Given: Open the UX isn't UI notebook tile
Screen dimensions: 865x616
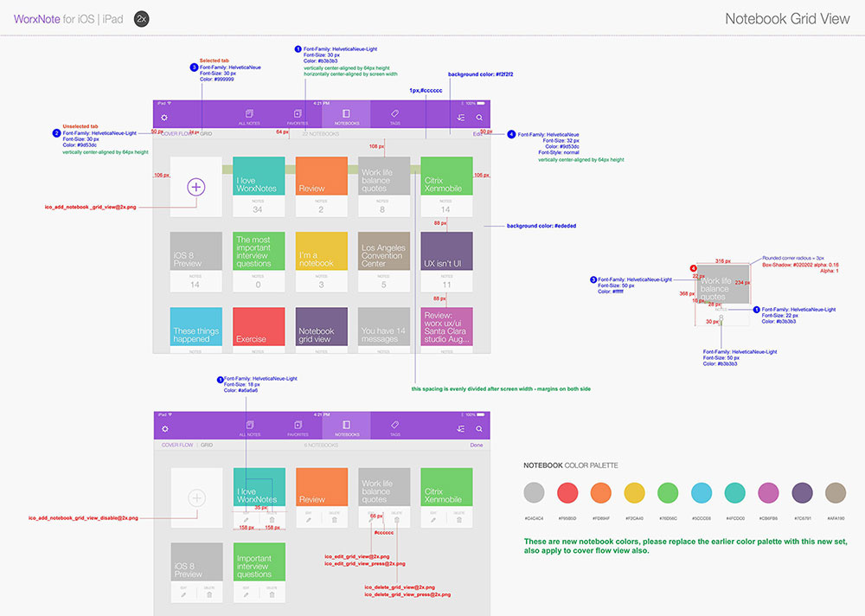Looking at the screenshot, I should [x=446, y=251].
